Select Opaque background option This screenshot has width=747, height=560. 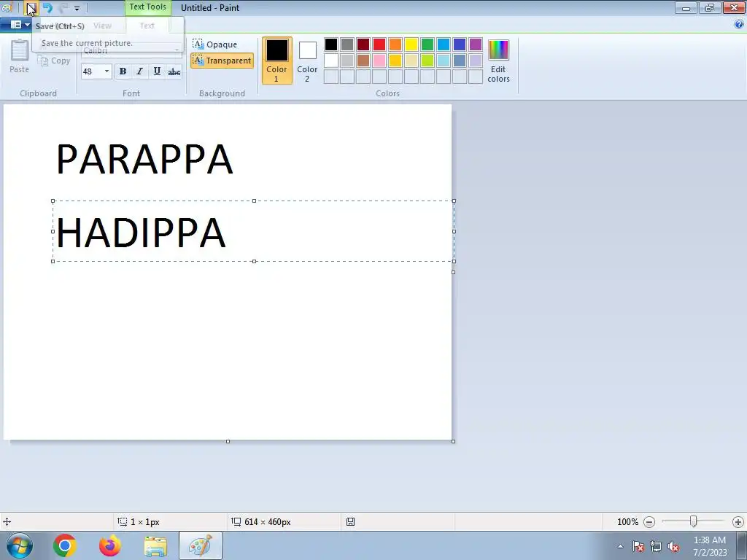coord(215,44)
